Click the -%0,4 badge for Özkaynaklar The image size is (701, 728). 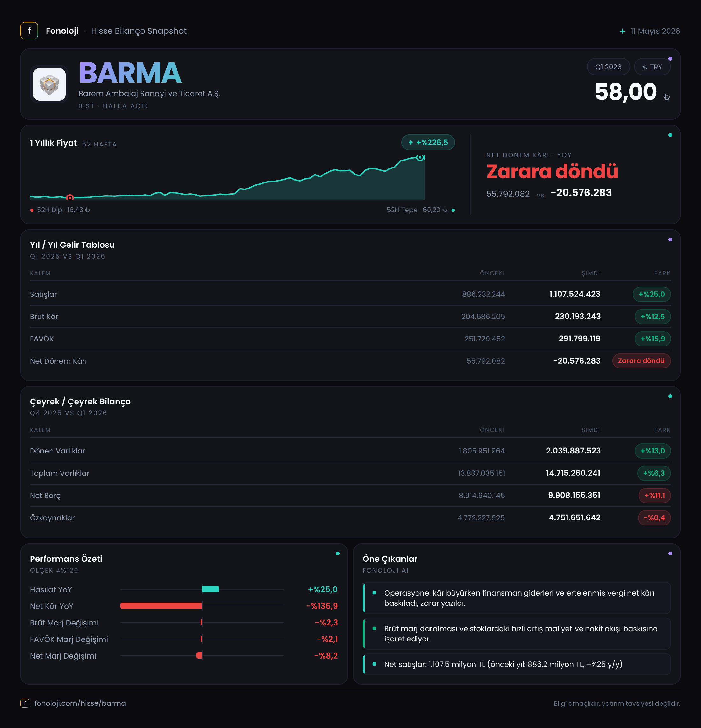pos(654,518)
